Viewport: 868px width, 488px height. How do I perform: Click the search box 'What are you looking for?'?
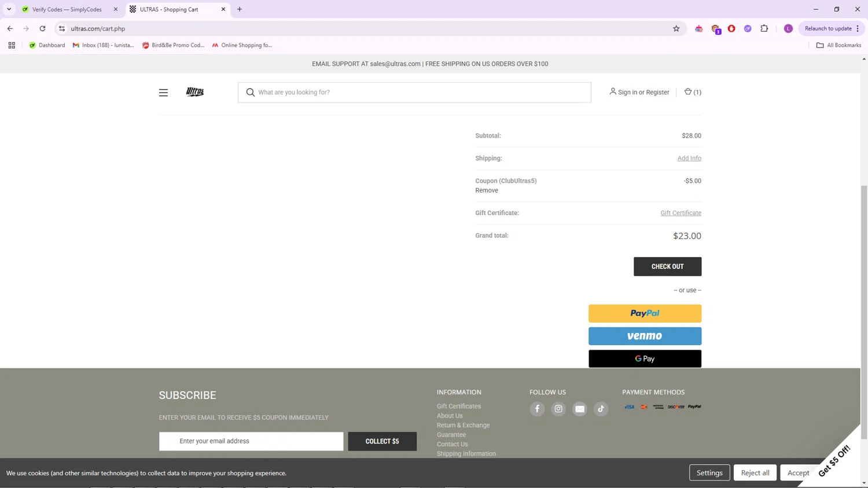[414, 93]
